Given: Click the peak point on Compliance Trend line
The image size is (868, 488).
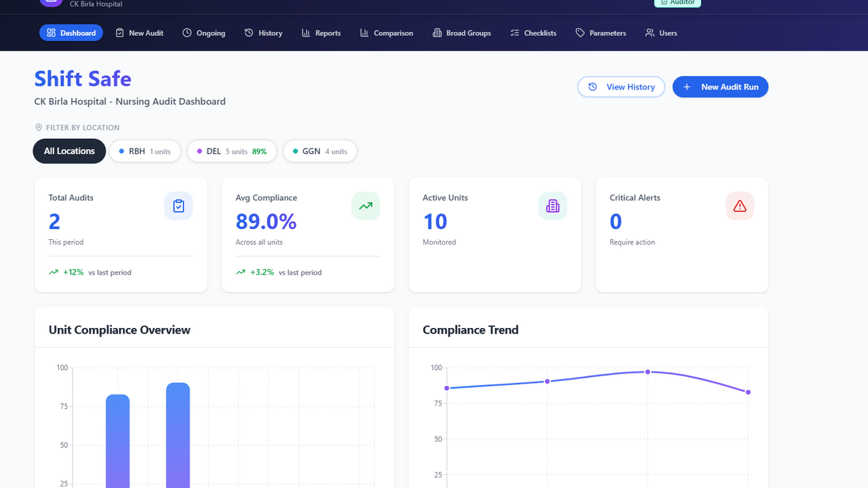Looking at the screenshot, I should pyautogui.click(x=648, y=372).
